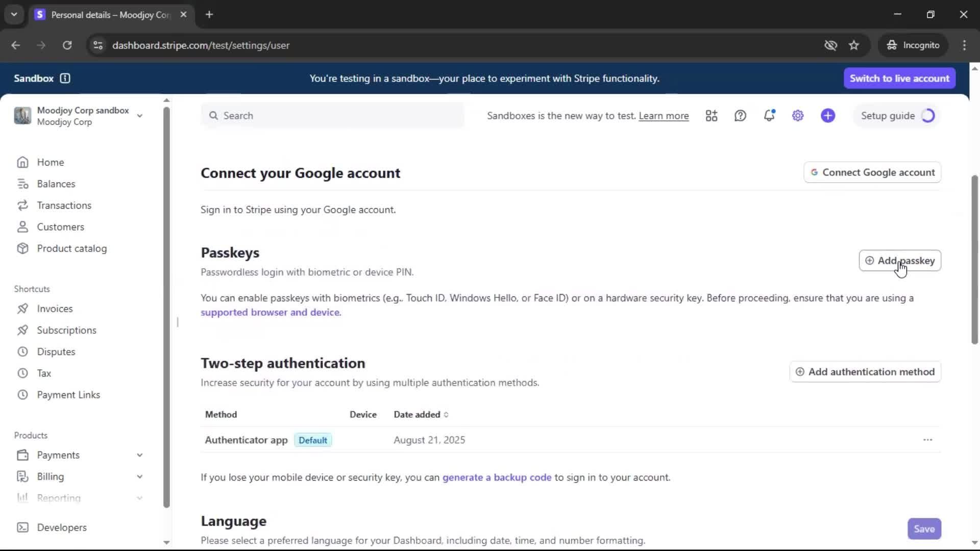Click Add authentication method button
The height and width of the screenshot is (551, 980).
coord(865,372)
